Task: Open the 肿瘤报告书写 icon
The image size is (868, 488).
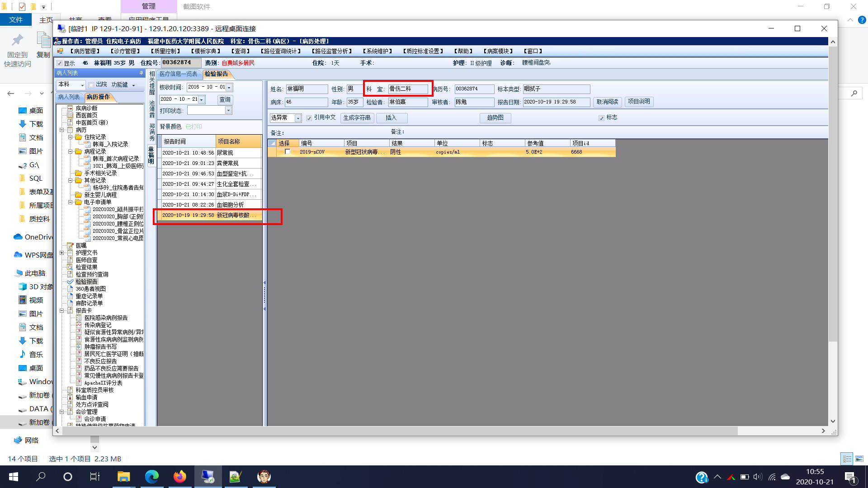Action: pos(79,347)
